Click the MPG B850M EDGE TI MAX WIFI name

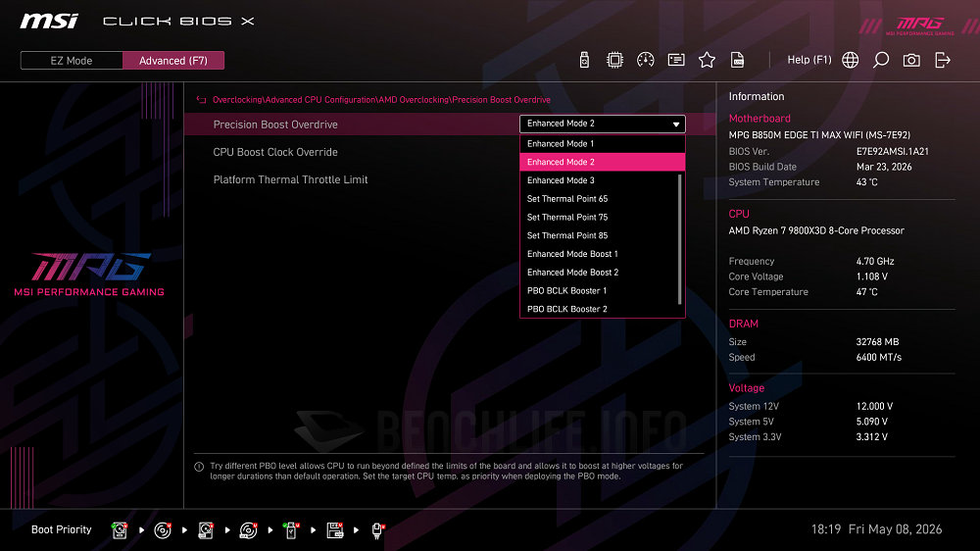pyautogui.click(x=819, y=135)
